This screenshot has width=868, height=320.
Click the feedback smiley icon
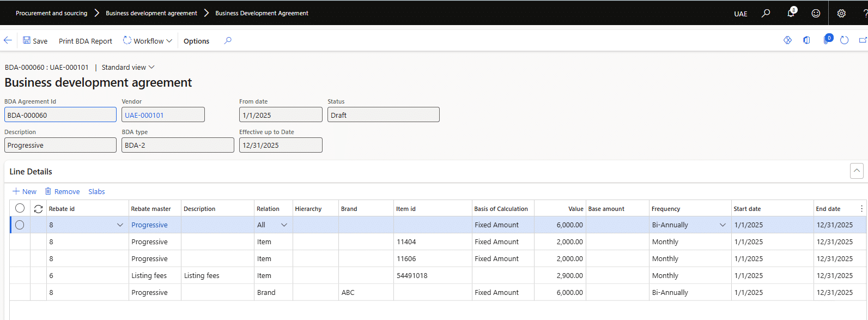point(816,13)
